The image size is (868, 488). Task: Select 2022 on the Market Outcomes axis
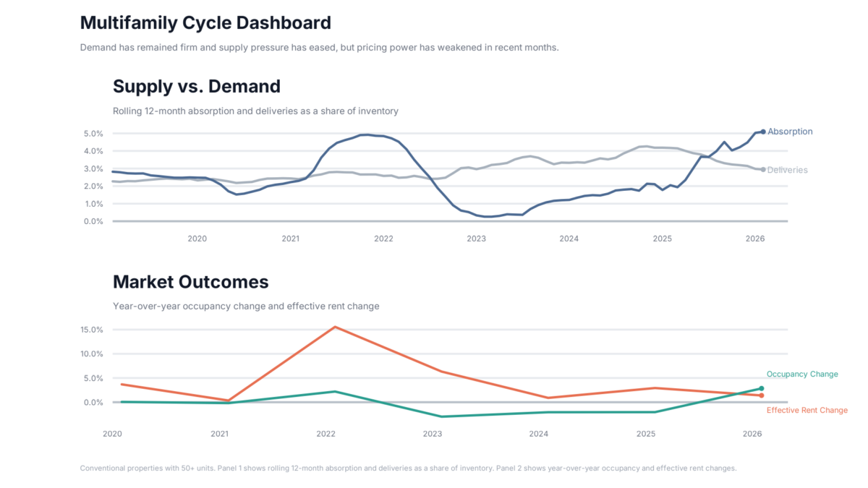(325, 434)
